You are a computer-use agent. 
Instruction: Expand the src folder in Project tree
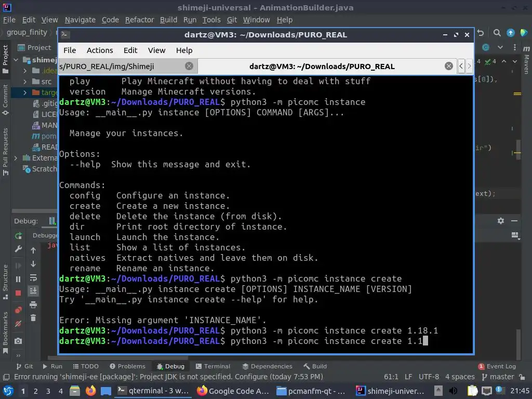click(x=25, y=82)
